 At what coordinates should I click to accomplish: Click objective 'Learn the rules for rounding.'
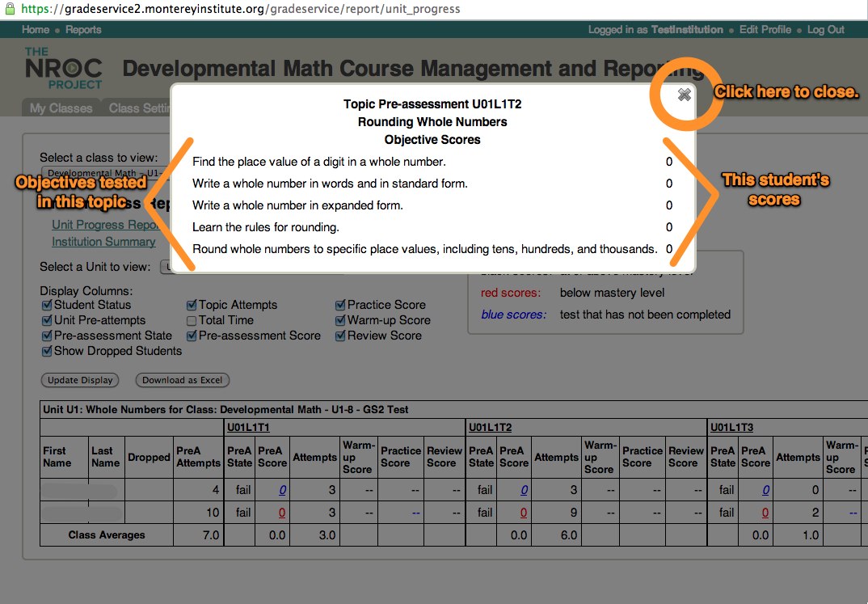[x=266, y=227]
